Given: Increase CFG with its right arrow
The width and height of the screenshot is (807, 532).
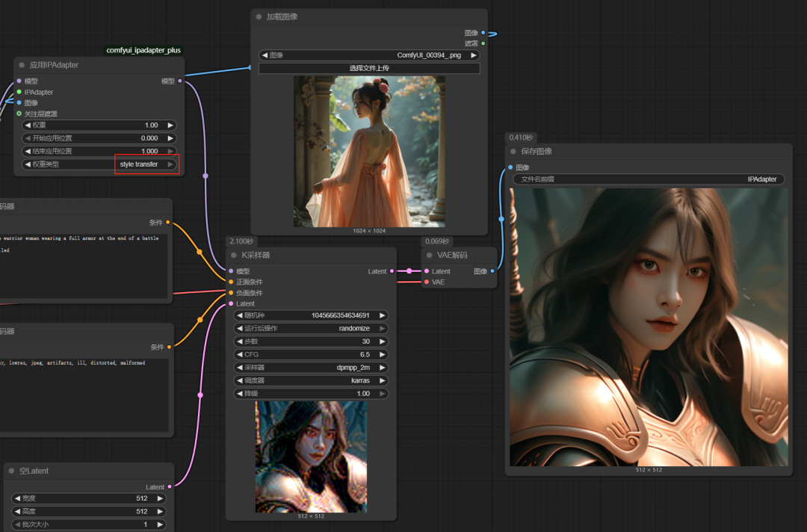Looking at the screenshot, I should click(x=383, y=354).
